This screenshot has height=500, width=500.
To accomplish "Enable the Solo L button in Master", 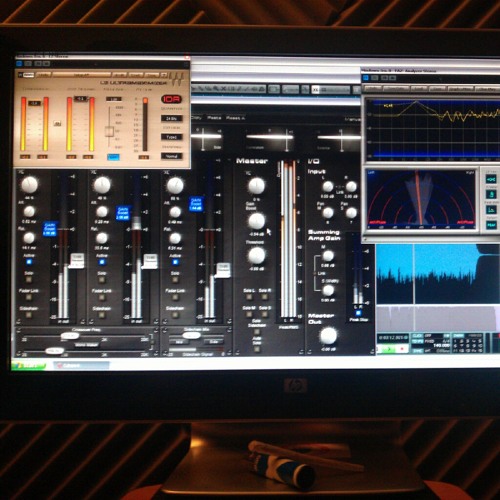I will coord(249,297).
